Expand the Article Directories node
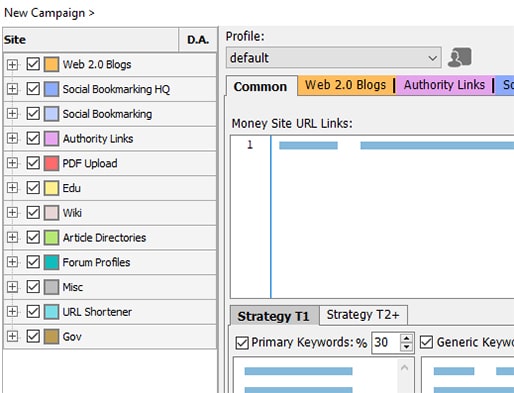 click(x=12, y=237)
